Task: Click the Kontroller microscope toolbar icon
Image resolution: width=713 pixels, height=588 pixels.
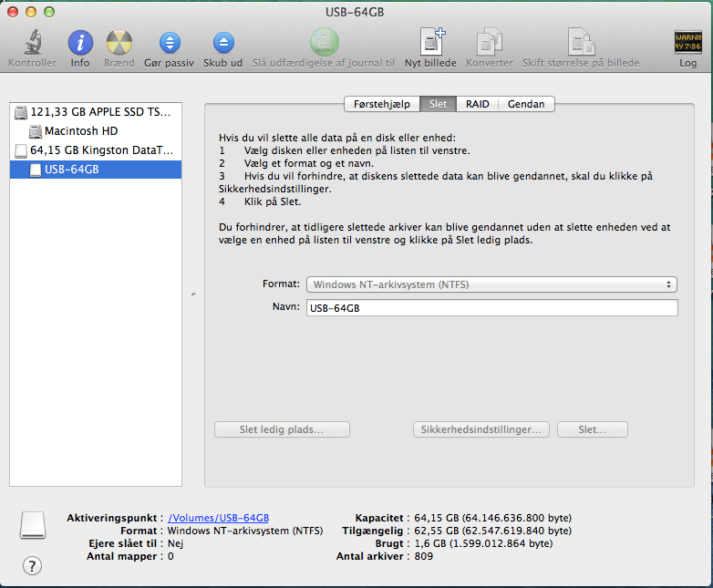Action: 33,42
